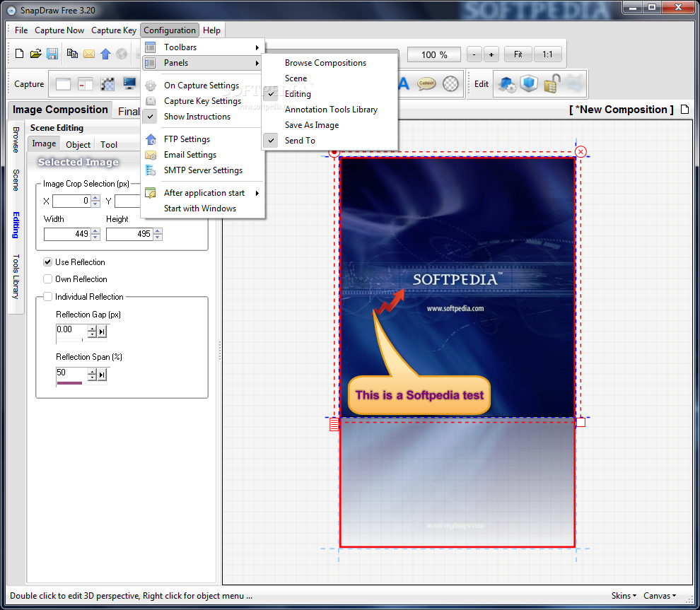700x610 pixels.
Task: Click the square resize handle on image's right edge
Action: pyautogui.click(x=581, y=422)
